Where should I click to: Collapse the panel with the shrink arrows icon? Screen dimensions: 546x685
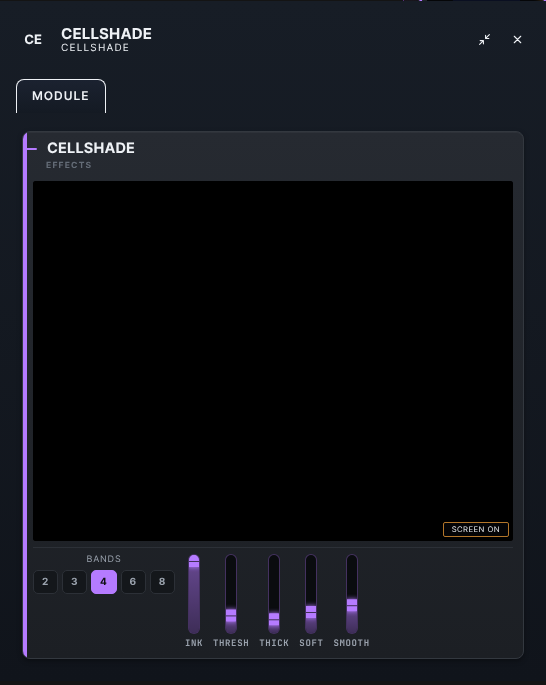[484, 40]
